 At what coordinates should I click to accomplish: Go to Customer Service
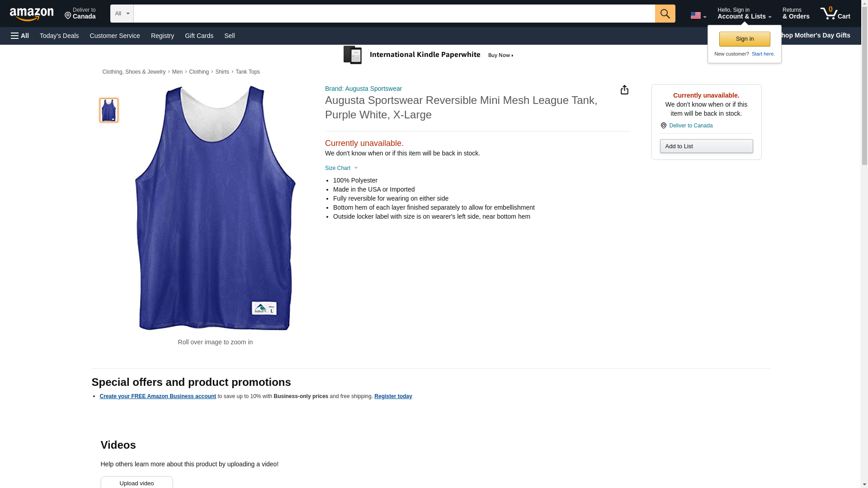pos(115,36)
